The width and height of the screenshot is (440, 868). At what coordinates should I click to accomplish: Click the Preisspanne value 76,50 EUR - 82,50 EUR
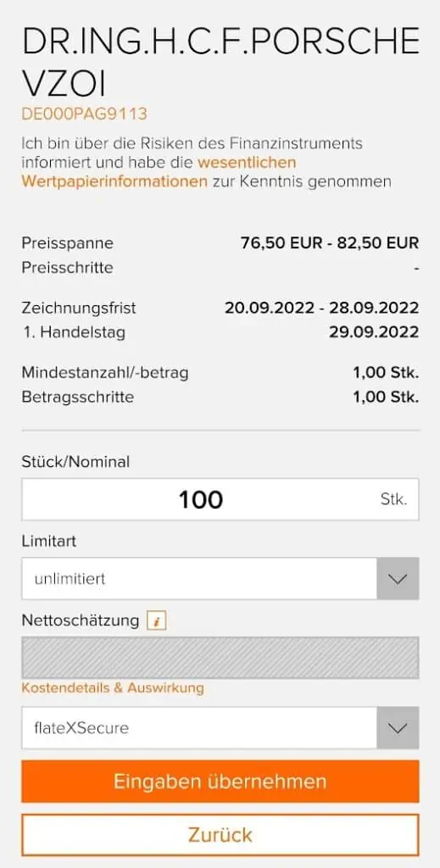click(x=330, y=242)
